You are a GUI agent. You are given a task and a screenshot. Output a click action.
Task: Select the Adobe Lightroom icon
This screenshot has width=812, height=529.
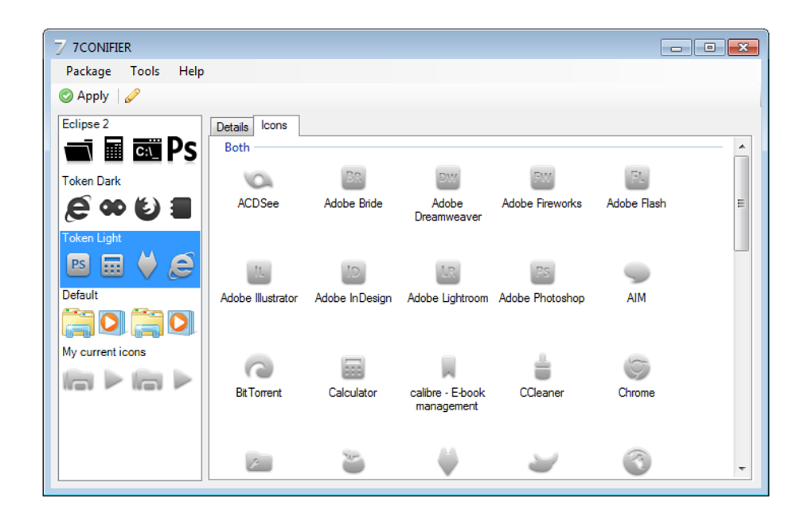tap(448, 272)
